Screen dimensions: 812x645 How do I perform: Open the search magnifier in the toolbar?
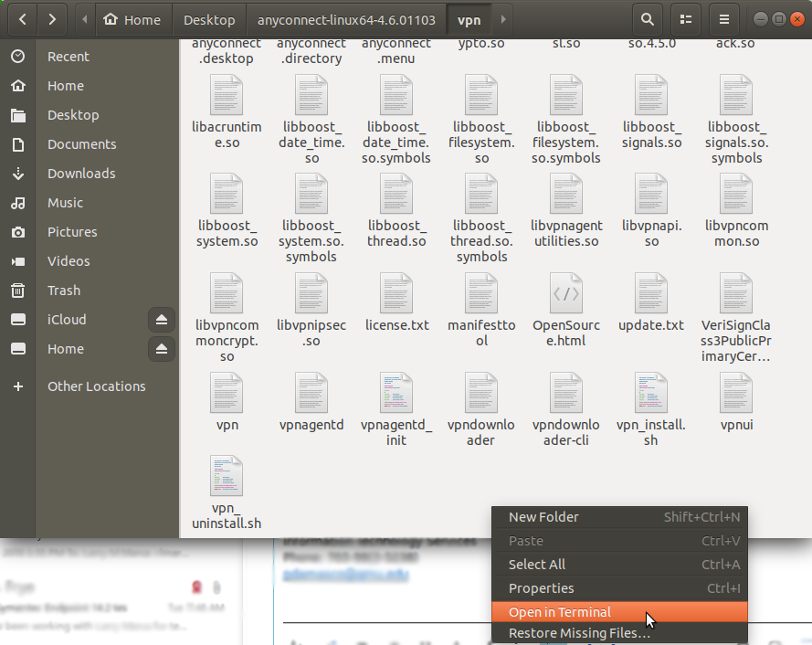tap(647, 20)
